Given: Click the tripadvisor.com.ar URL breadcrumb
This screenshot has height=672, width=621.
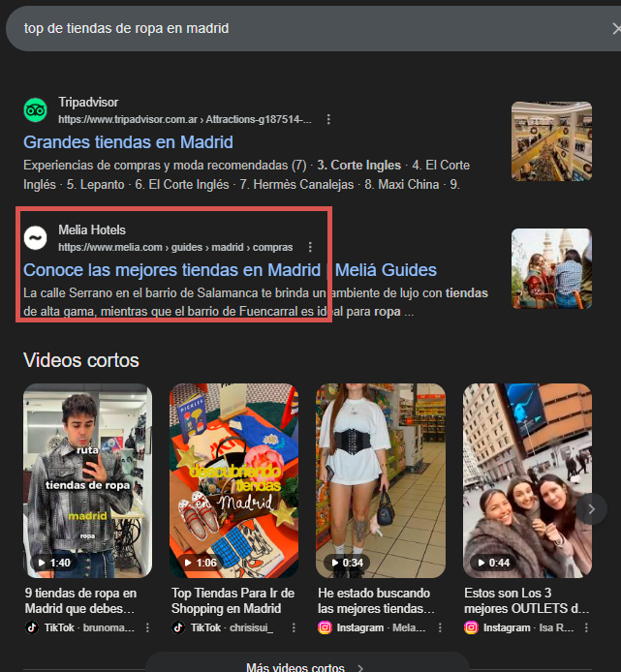Looking at the screenshot, I should 185,119.
